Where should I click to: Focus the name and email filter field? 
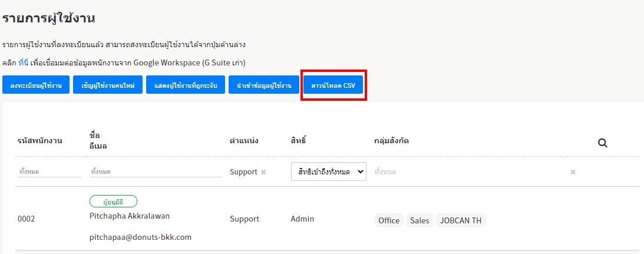click(154, 171)
